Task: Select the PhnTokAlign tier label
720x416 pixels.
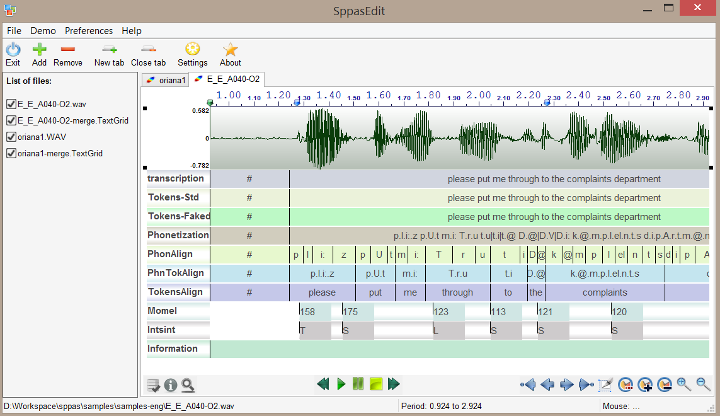Action: (178, 273)
